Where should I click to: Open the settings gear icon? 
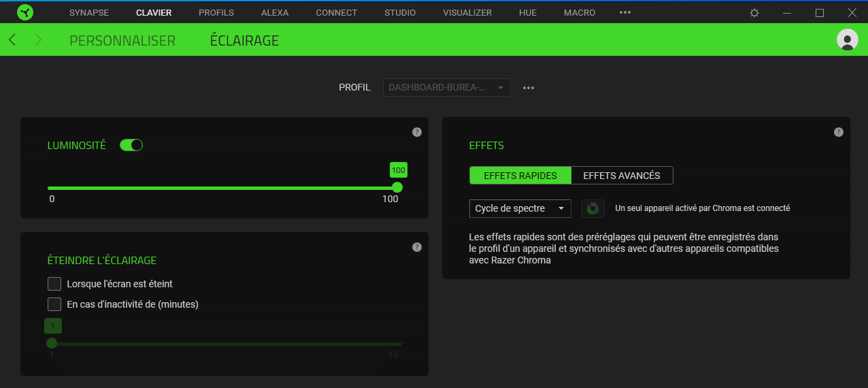point(754,13)
